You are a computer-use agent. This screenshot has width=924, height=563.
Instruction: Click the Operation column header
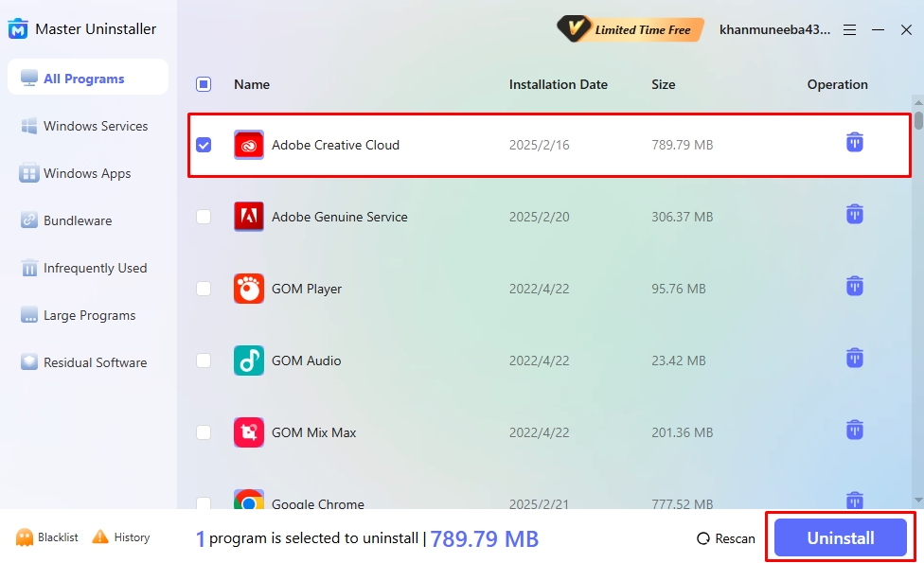[837, 84]
